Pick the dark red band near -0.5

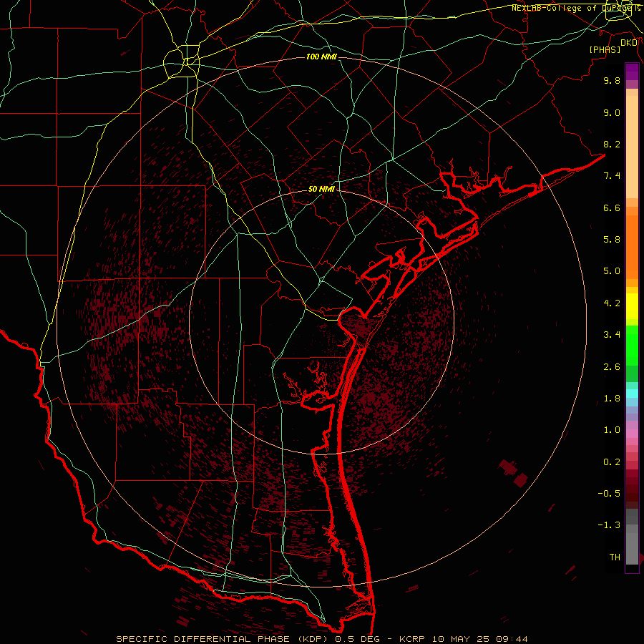tap(632, 493)
